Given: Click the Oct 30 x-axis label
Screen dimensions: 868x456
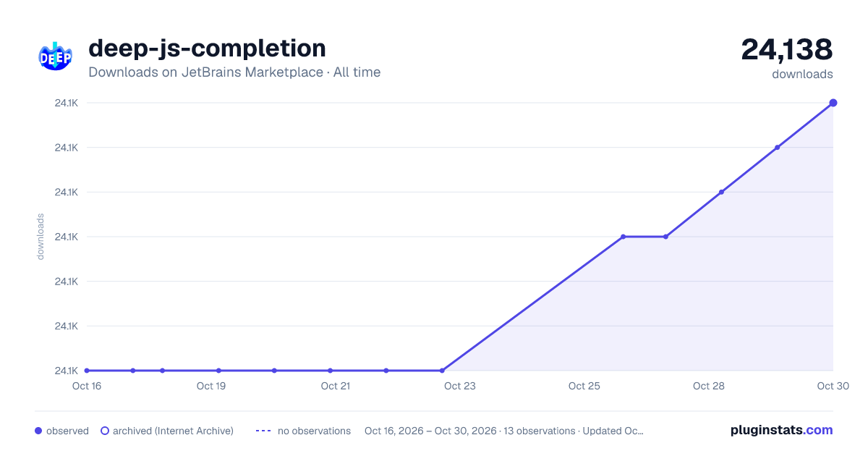Looking at the screenshot, I should [832, 386].
